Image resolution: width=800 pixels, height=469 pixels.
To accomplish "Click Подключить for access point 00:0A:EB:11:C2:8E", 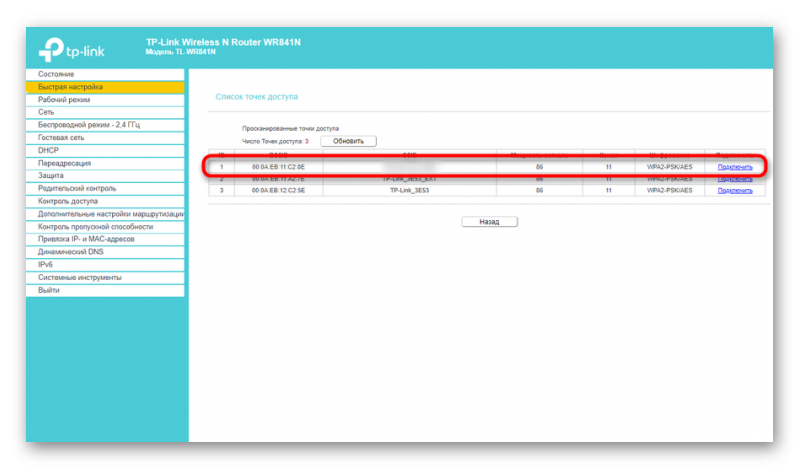I will (x=735, y=167).
